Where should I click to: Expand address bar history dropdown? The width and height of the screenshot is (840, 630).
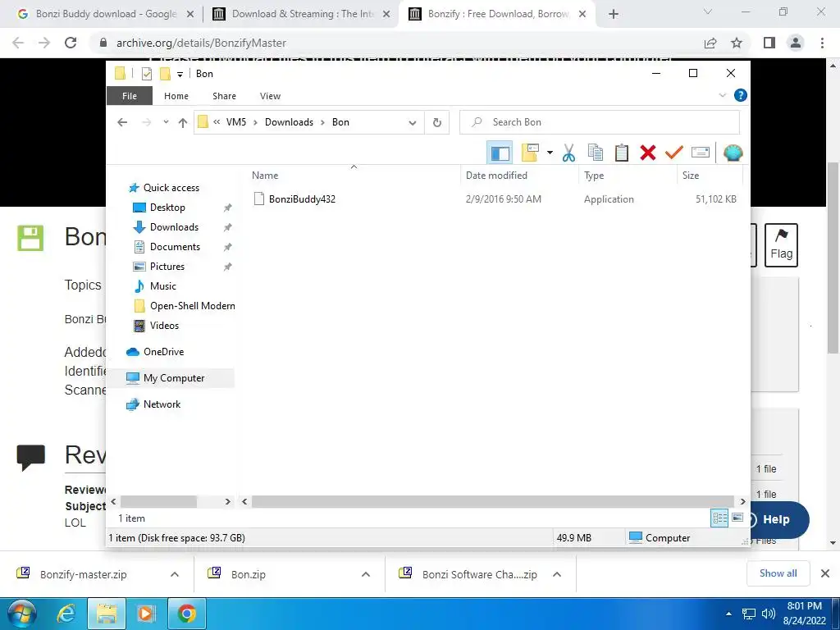point(413,123)
